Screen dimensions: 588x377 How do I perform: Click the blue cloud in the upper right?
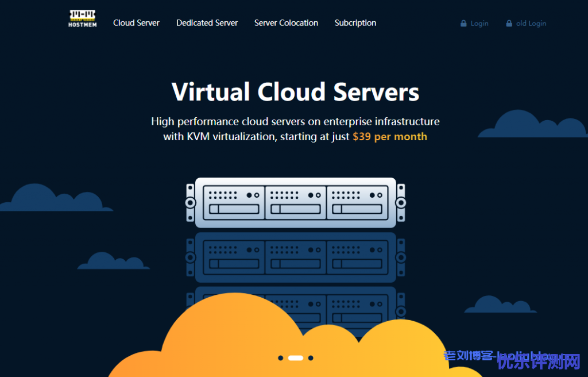(531, 125)
